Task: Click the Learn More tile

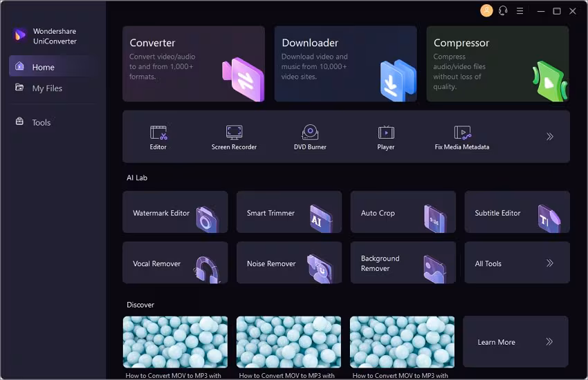Action: (515, 341)
